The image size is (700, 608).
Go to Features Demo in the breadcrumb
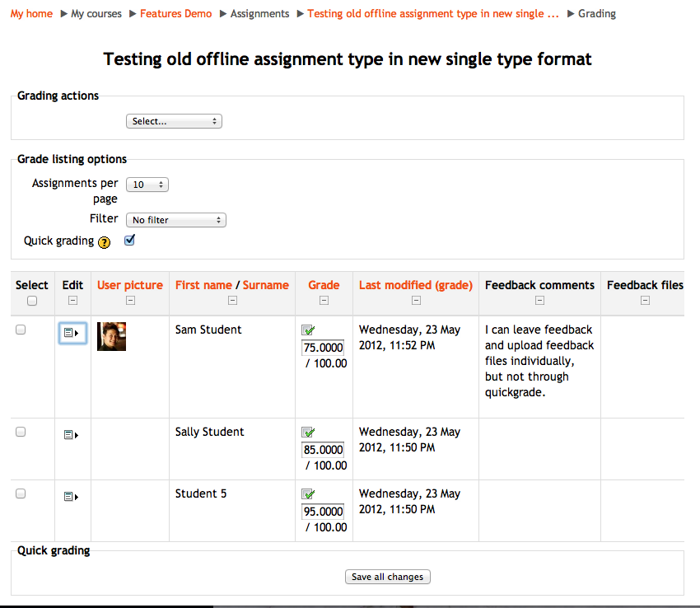[x=176, y=14]
